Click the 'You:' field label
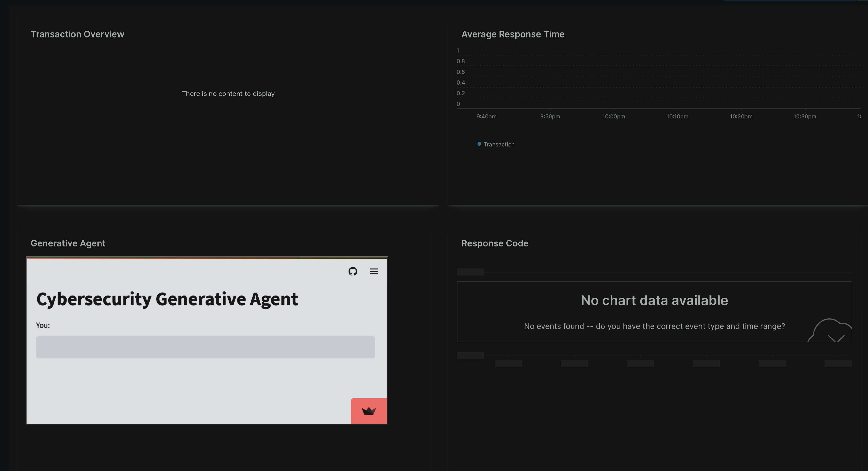 [43, 325]
